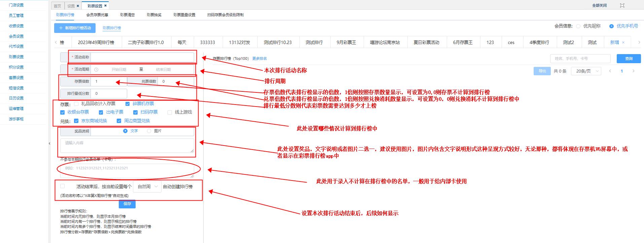
Task: Click the 保存 button
Action: click(x=127, y=204)
